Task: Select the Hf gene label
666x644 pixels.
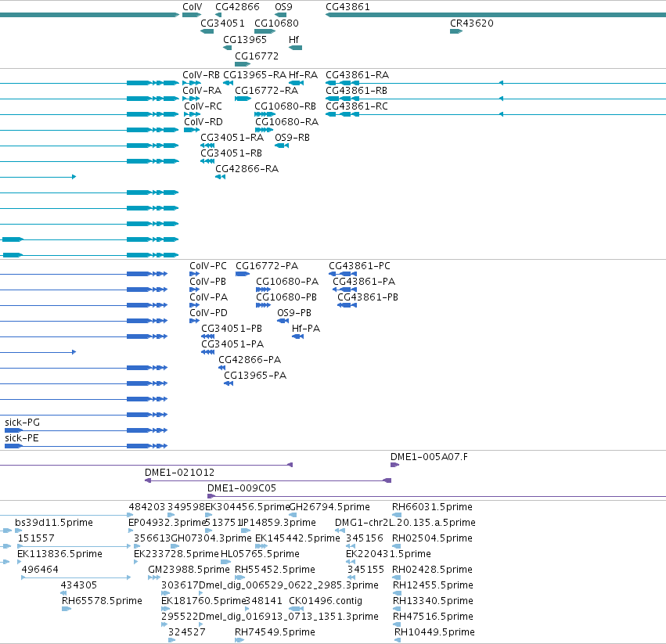Action: pos(293,39)
